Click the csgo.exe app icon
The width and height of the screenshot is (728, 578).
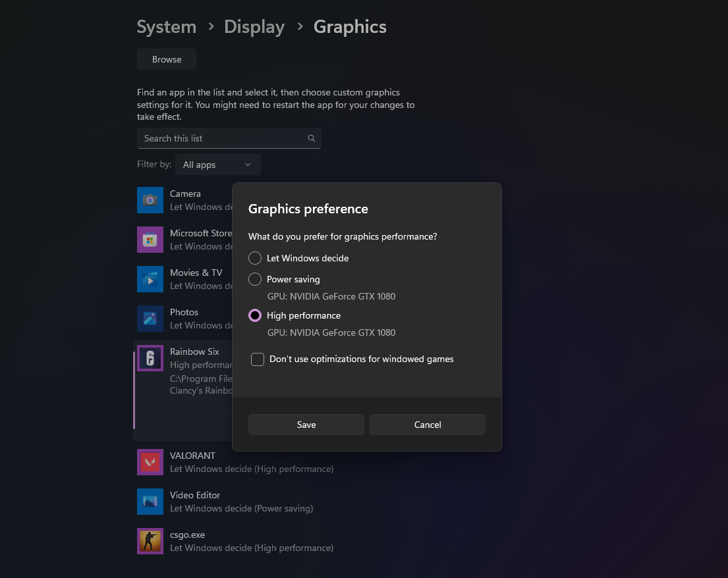click(x=150, y=541)
